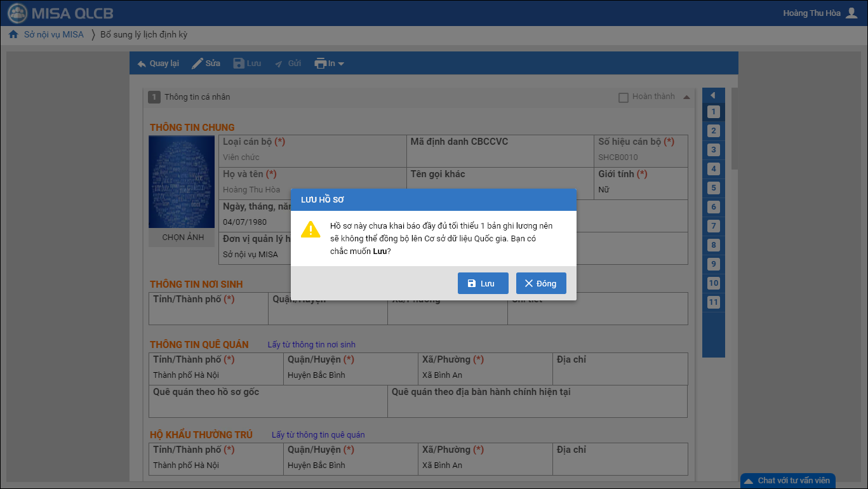The image size is (868, 489).
Task: Click Sở nội vụ MISA breadcrumb link
Action: (x=54, y=35)
